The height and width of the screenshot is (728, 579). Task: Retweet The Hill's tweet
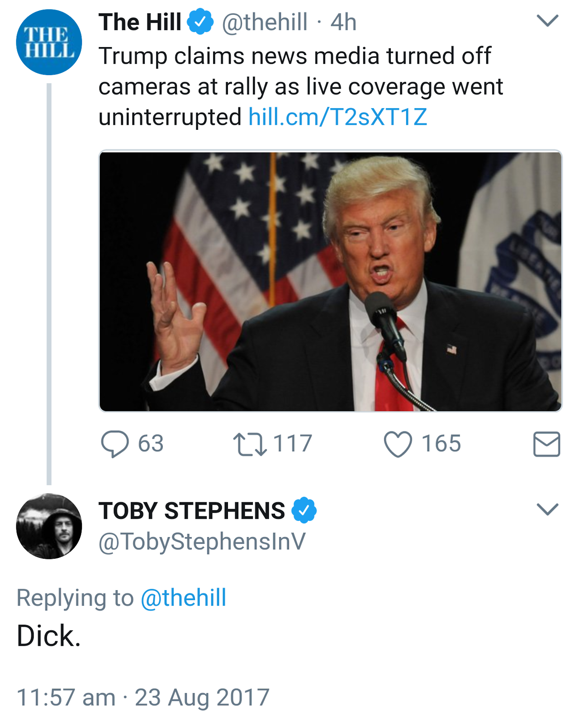250,444
